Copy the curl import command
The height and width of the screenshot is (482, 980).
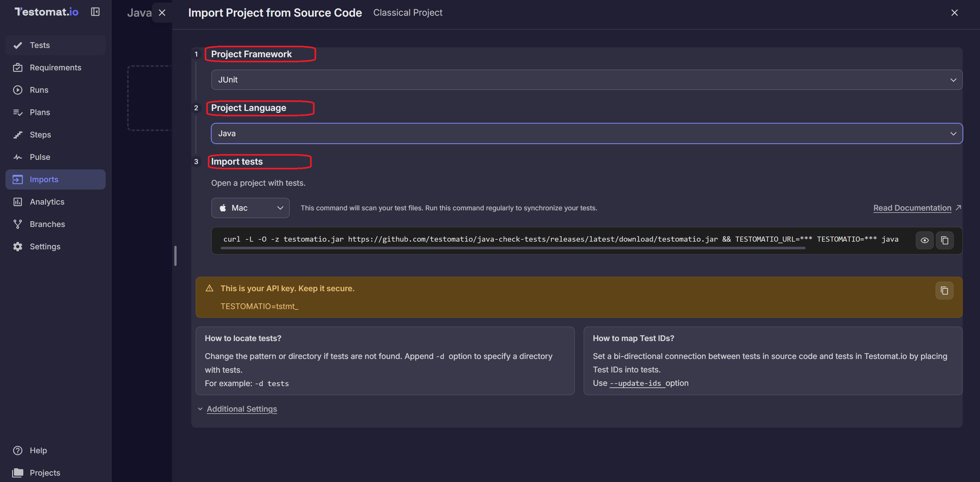click(x=945, y=240)
